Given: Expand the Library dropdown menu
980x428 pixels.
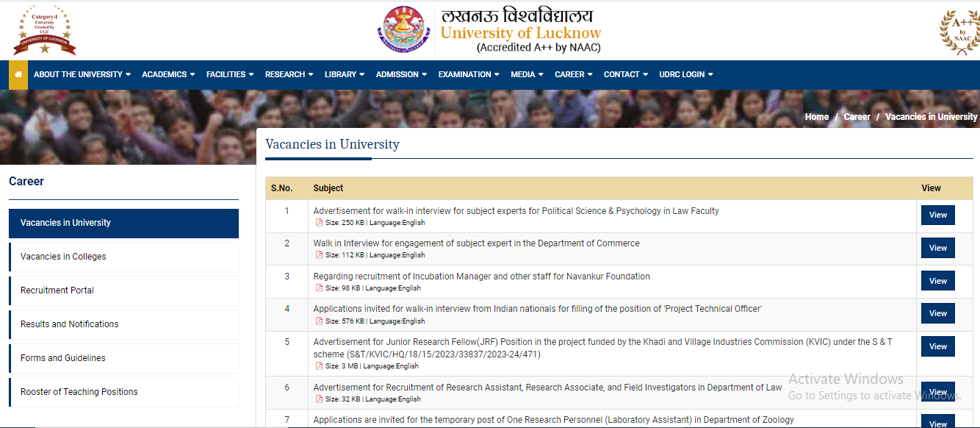Looking at the screenshot, I should 345,75.
